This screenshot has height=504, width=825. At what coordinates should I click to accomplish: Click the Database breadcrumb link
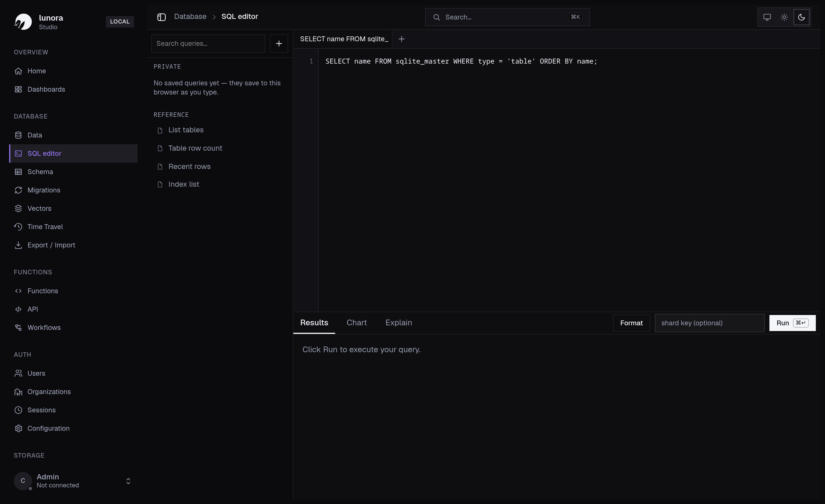click(x=190, y=17)
